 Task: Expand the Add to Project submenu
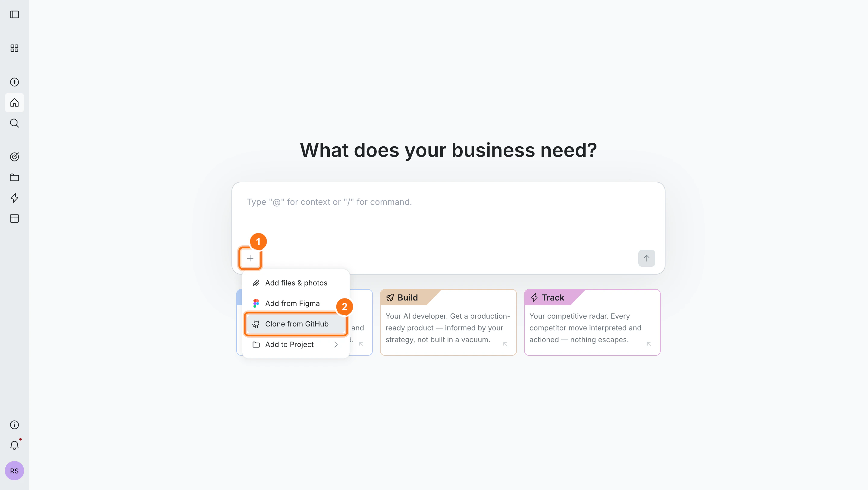pos(294,344)
